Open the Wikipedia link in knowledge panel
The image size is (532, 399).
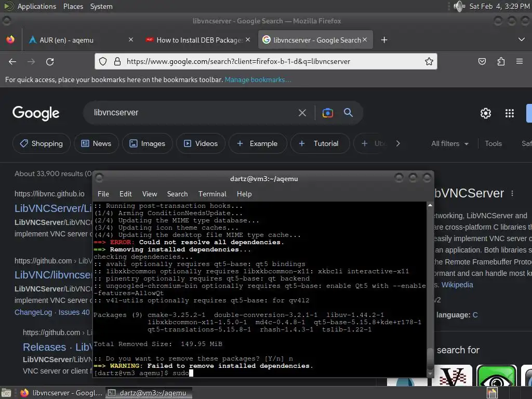(457, 285)
